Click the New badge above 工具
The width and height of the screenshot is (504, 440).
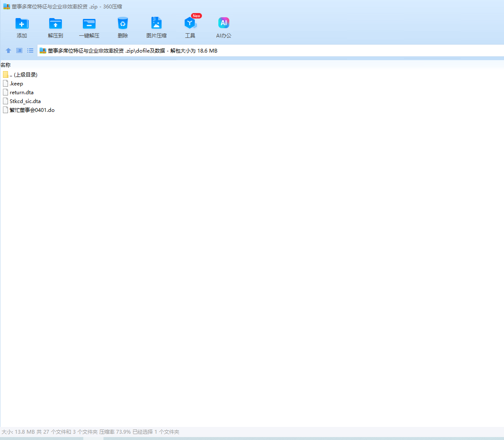[x=196, y=16]
